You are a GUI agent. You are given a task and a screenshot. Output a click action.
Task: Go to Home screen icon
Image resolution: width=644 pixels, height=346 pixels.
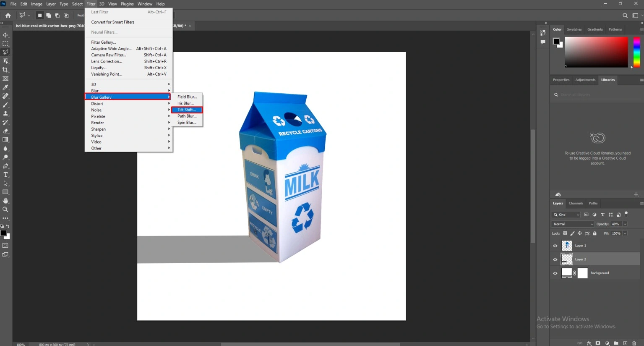pos(8,16)
